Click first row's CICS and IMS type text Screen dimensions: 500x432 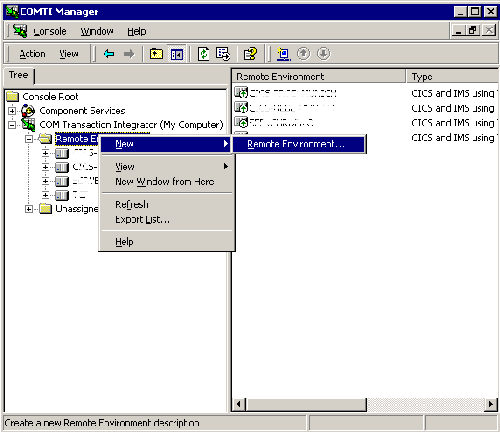click(x=454, y=93)
